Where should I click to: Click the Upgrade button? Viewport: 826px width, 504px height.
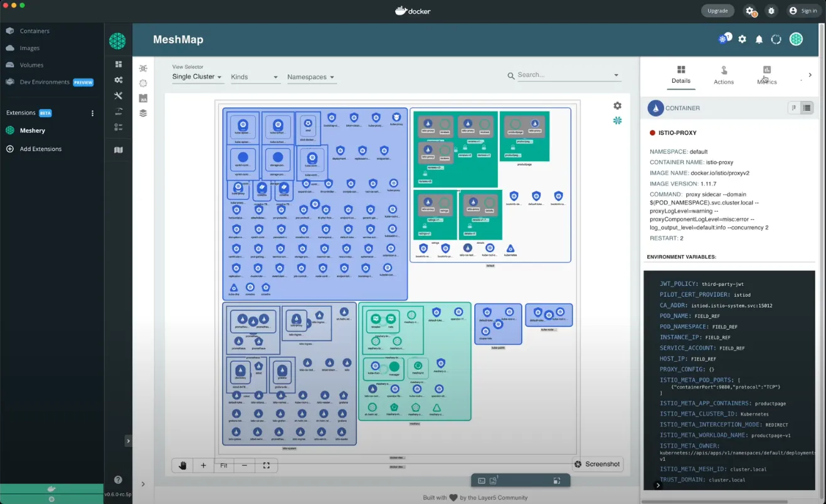pos(717,10)
